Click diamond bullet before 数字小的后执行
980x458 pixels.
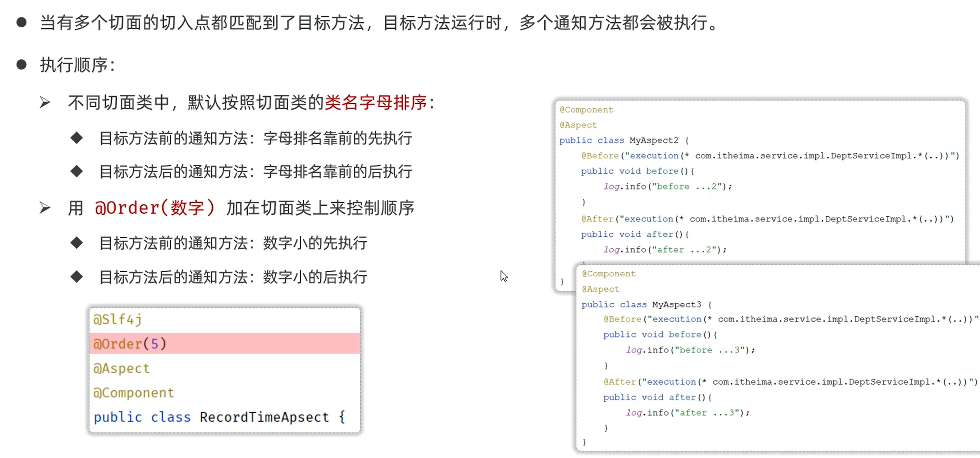pos(77,277)
